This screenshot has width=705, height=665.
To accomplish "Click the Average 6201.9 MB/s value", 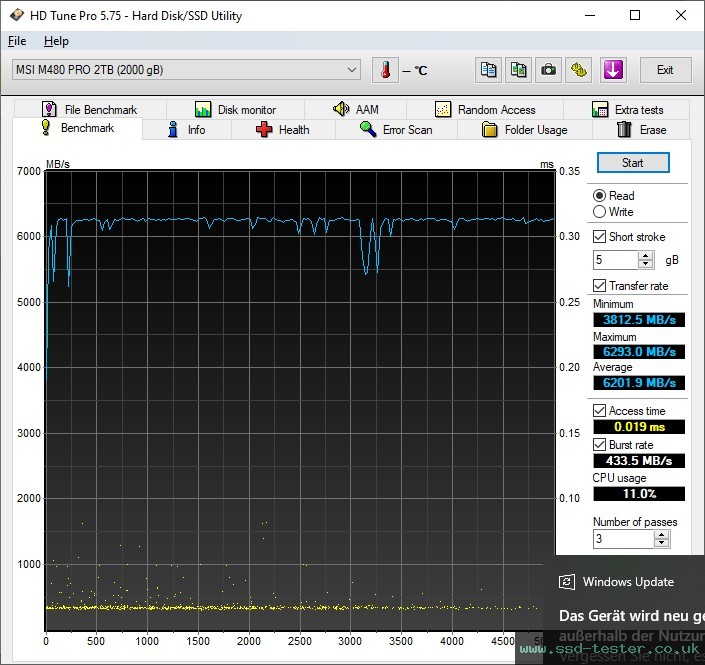I will tap(639, 383).
